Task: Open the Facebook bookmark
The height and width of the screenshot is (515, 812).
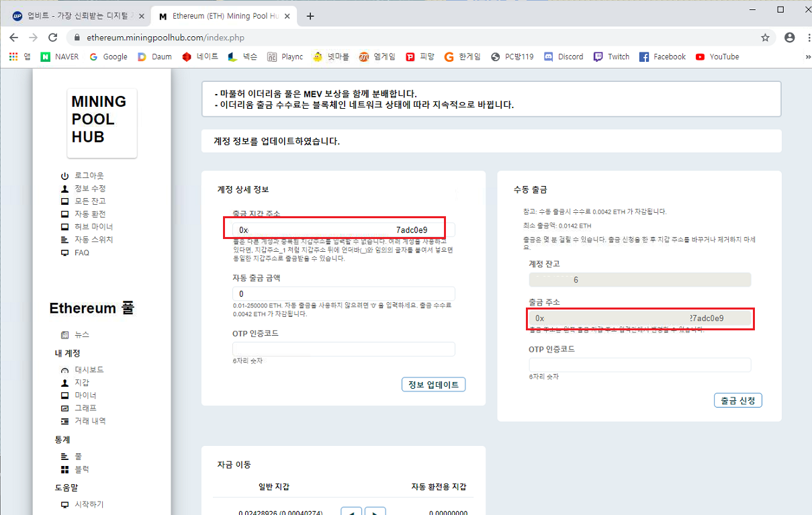Action: [x=663, y=57]
